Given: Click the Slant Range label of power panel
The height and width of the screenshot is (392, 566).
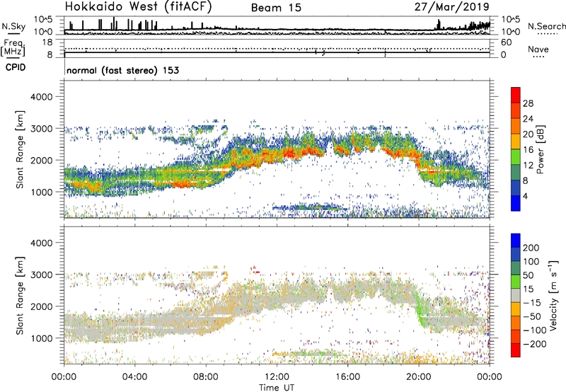Looking at the screenshot, I should [x=20, y=149].
